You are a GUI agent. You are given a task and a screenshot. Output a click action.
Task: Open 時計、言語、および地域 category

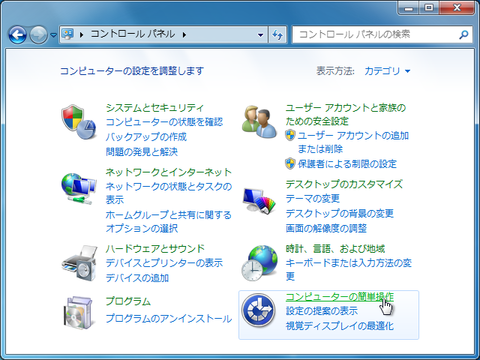tap(335, 249)
